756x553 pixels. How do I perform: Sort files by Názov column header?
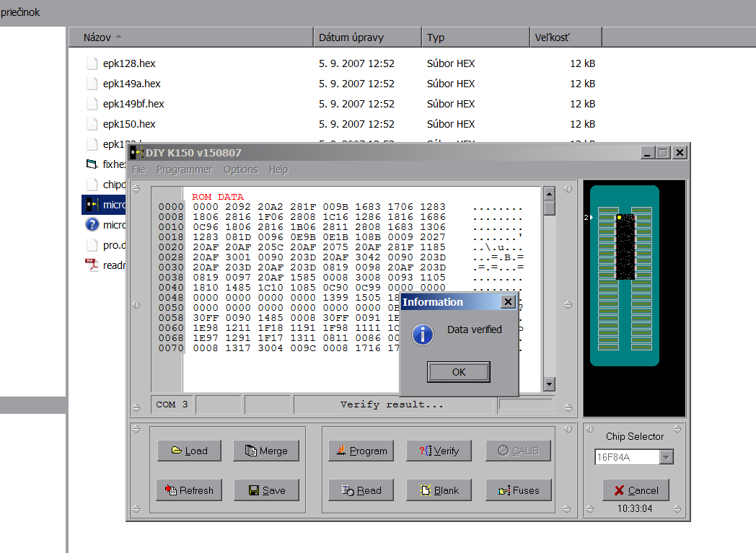[97, 37]
